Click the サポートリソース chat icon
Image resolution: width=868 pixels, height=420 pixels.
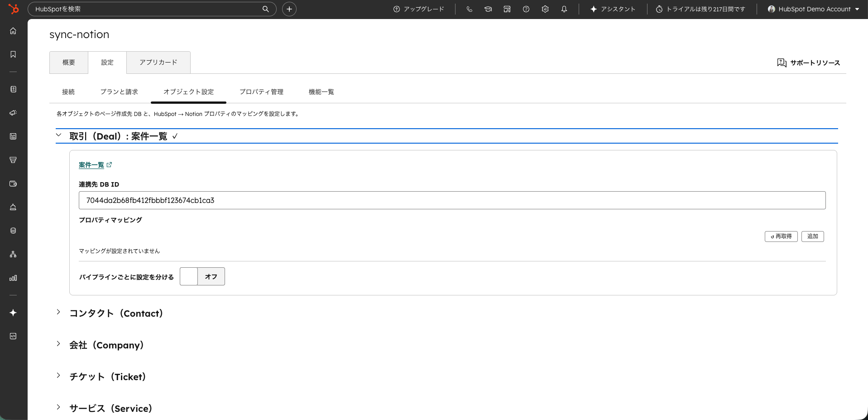click(782, 63)
